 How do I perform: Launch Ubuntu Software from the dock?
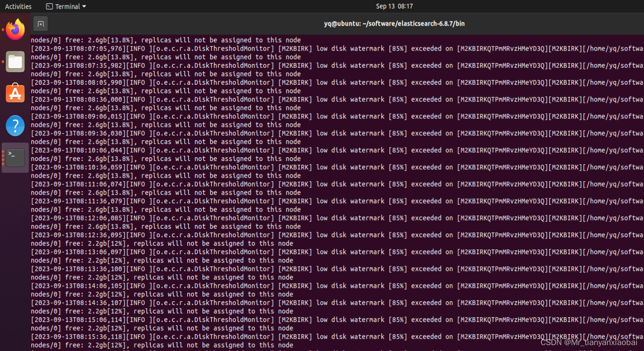coord(15,93)
